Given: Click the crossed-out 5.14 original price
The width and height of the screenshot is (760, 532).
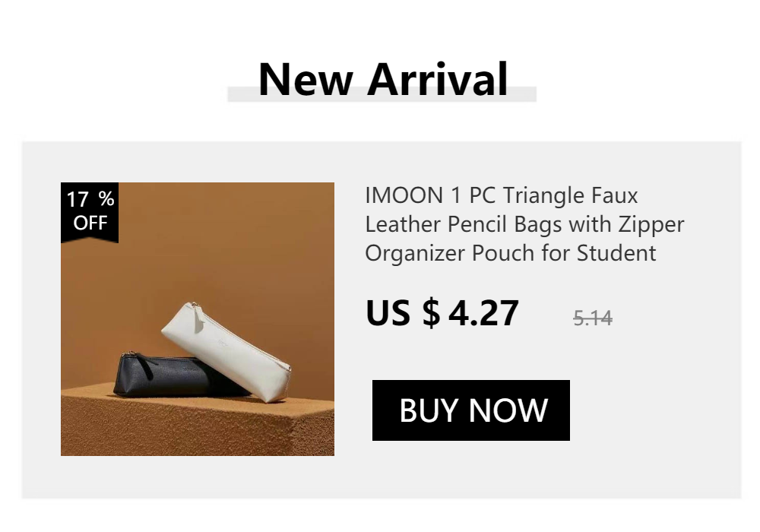Looking at the screenshot, I should coord(593,318).
